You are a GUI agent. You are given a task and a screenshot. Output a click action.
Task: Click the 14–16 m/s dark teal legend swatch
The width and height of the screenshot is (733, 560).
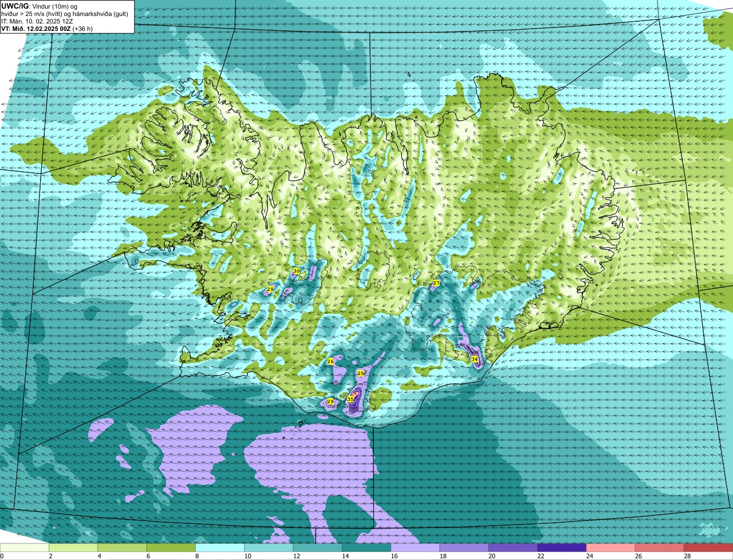366,548
